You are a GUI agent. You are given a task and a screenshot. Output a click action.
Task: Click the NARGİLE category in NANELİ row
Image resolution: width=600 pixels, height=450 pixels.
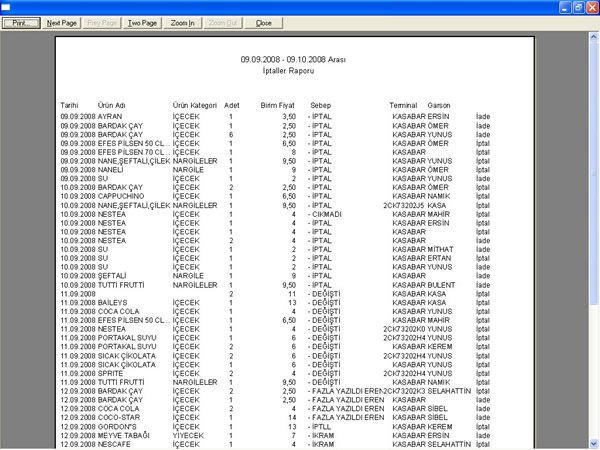pos(188,170)
